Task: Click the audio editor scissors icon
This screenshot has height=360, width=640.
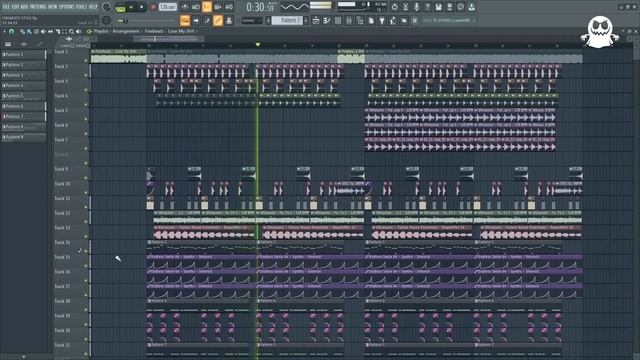Action: 405,7
